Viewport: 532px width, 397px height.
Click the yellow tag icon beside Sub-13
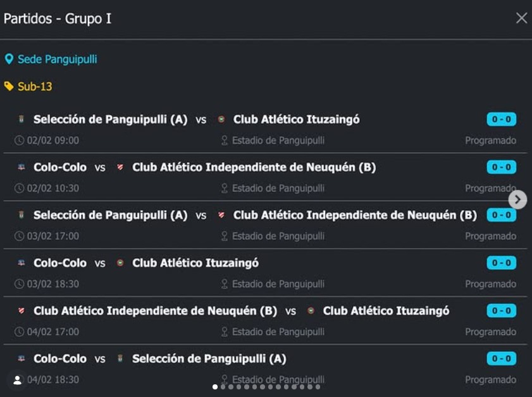point(9,86)
